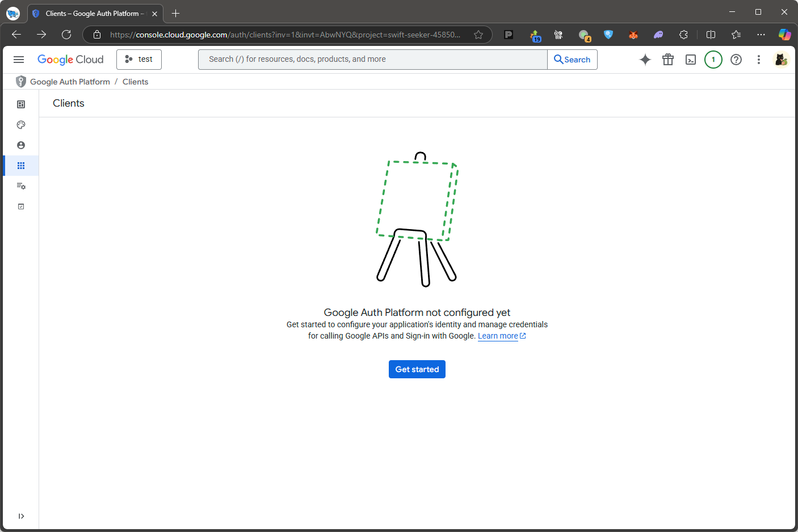Open the browser Favorites list icon
The width and height of the screenshot is (798, 532).
pos(736,35)
